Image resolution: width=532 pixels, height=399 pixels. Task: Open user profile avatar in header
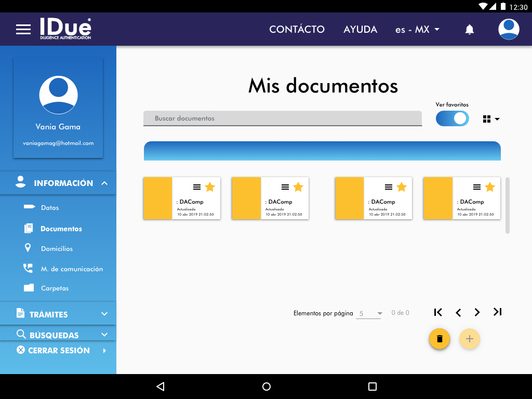click(509, 30)
